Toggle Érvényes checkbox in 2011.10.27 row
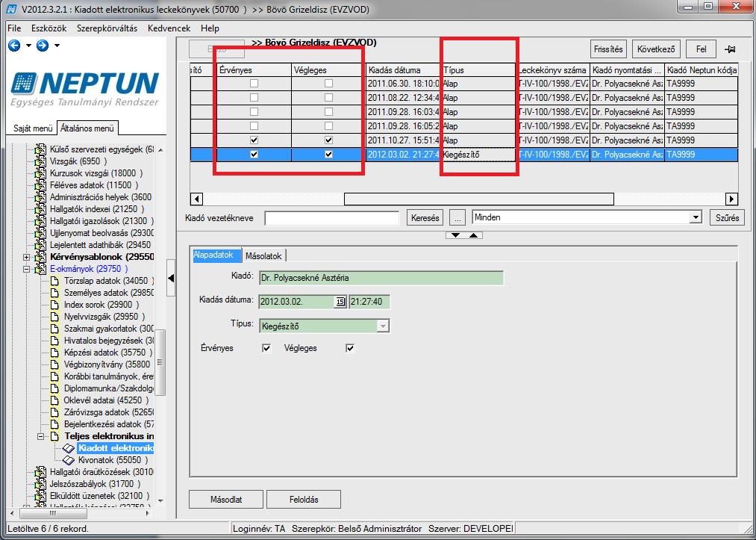 (x=254, y=140)
